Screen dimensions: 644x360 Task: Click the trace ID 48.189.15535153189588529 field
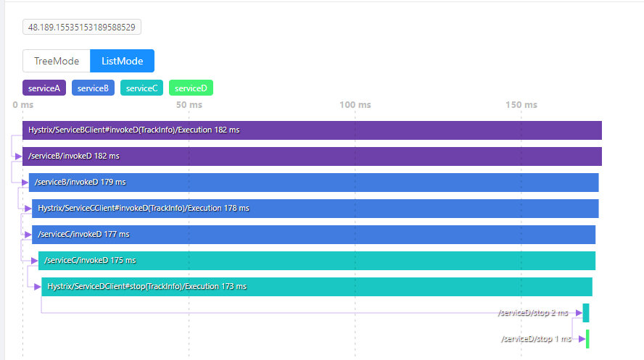tap(82, 28)
